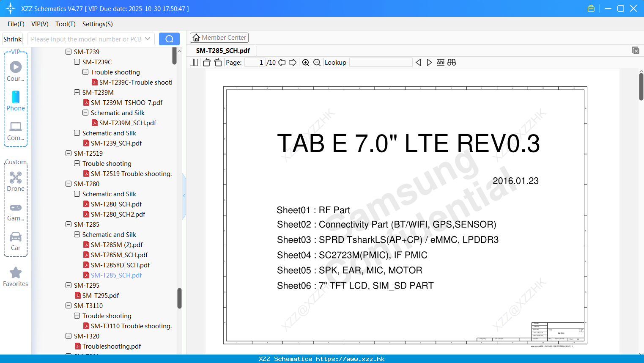Toggle two-page view icon
644x363 pixels.
pyautogui.click(x=194, y=62)
